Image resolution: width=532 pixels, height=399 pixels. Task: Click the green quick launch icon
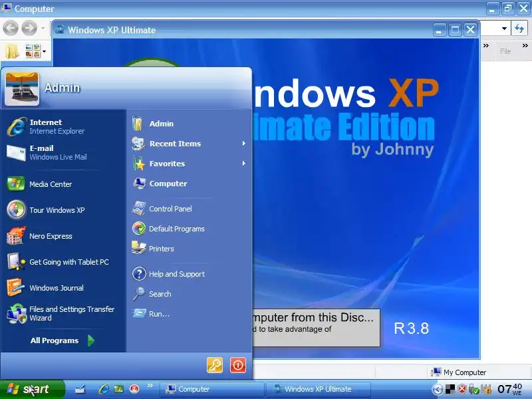click(x=119, y=389)
